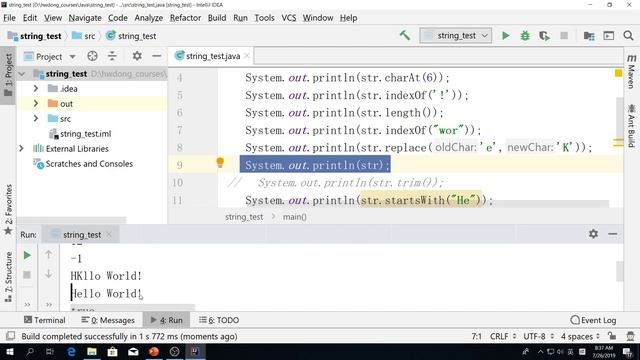The height and width of the screenshot is (360, 640).
Task: Open Project panel settings gear
Action: [x=137, y=56]
